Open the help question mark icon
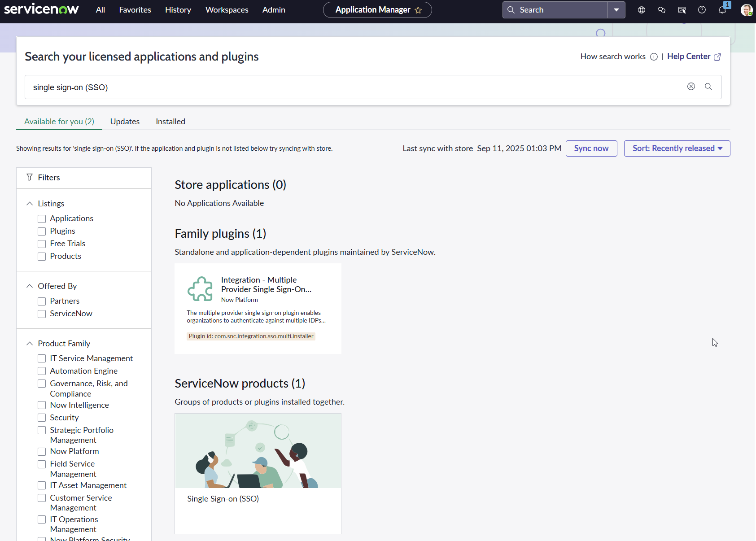Viewport: 756px width, 541px height. coord(702,10)
